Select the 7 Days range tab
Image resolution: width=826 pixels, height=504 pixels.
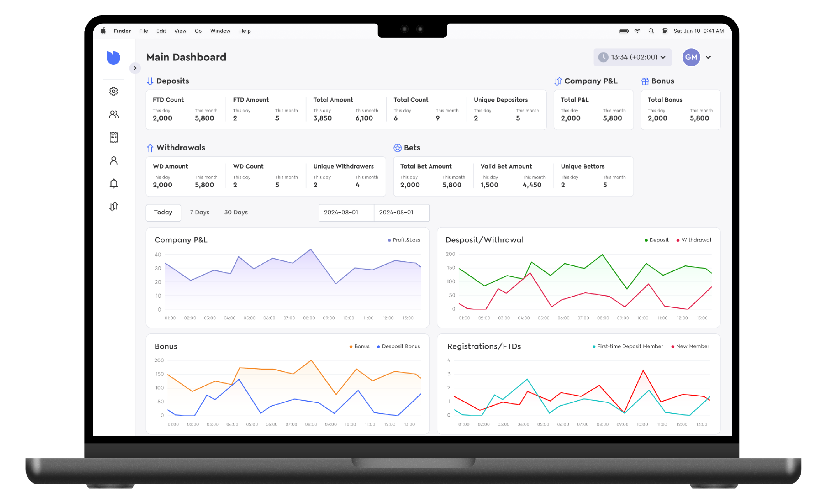pyautogui.click(x=199, y=213)
